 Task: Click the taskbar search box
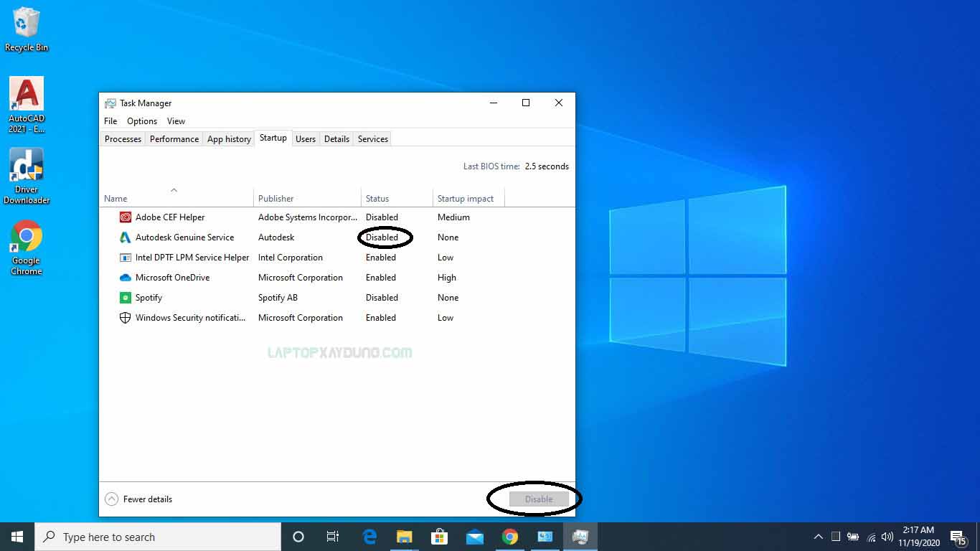point(158,537)
